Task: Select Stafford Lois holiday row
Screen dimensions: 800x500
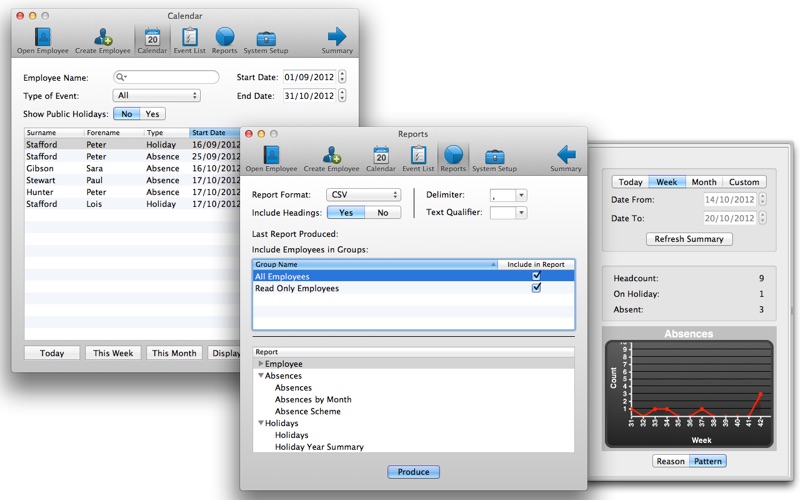Action: (133, 204)
